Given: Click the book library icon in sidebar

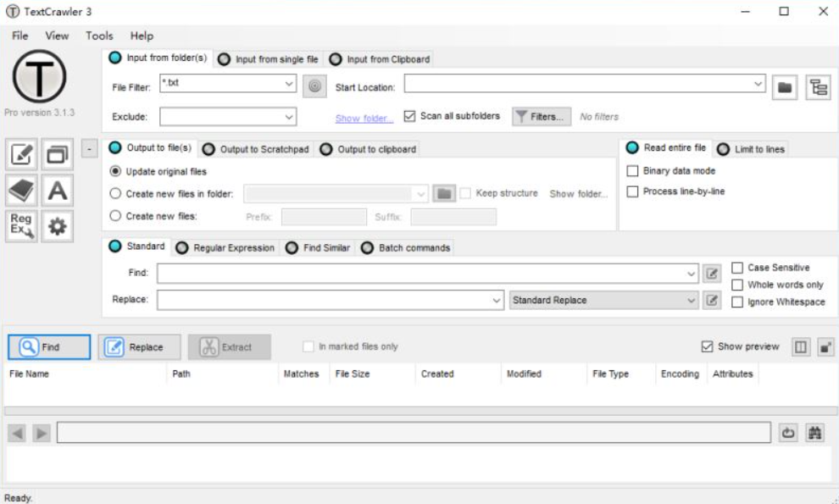Looking at the screenshot, I should [22, 191].
